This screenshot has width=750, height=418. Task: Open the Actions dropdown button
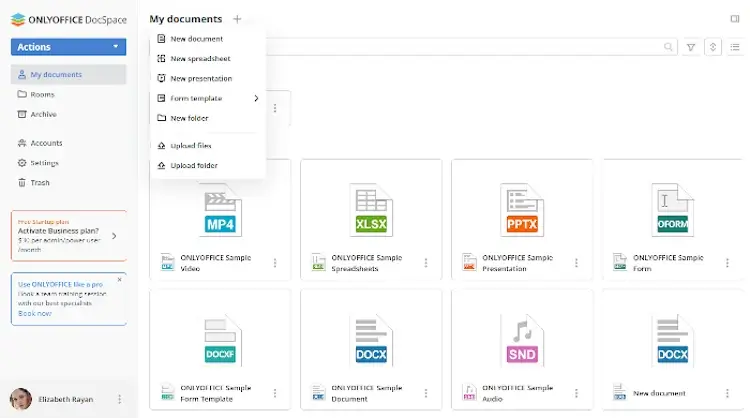[x=68, y=47]
